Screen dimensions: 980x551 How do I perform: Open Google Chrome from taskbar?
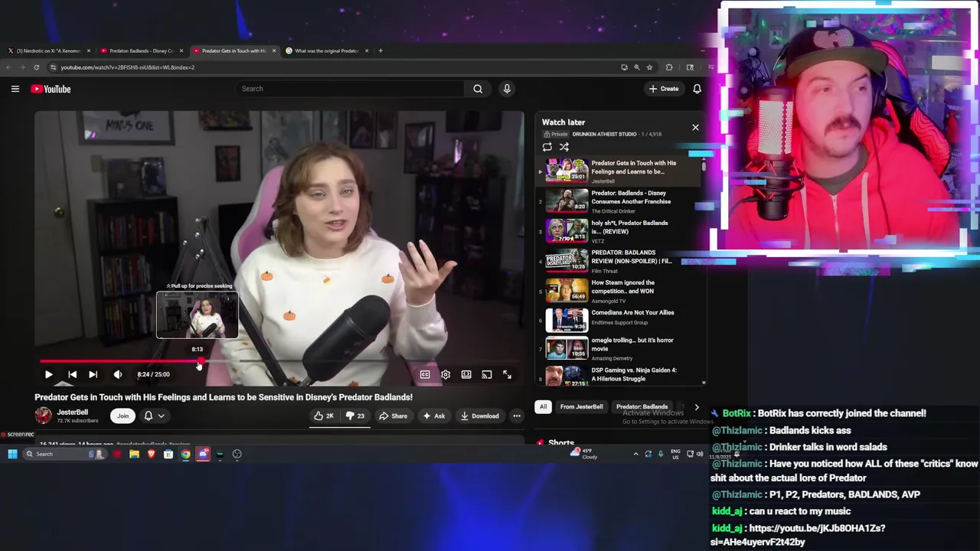coord(185,454)
